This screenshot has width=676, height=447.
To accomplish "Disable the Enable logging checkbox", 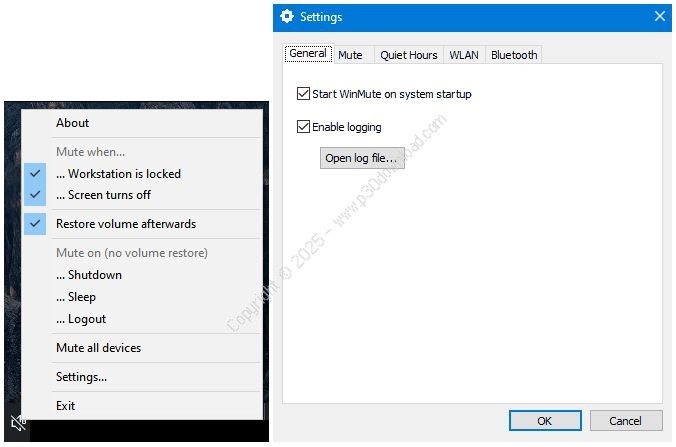I will point(304,127).
